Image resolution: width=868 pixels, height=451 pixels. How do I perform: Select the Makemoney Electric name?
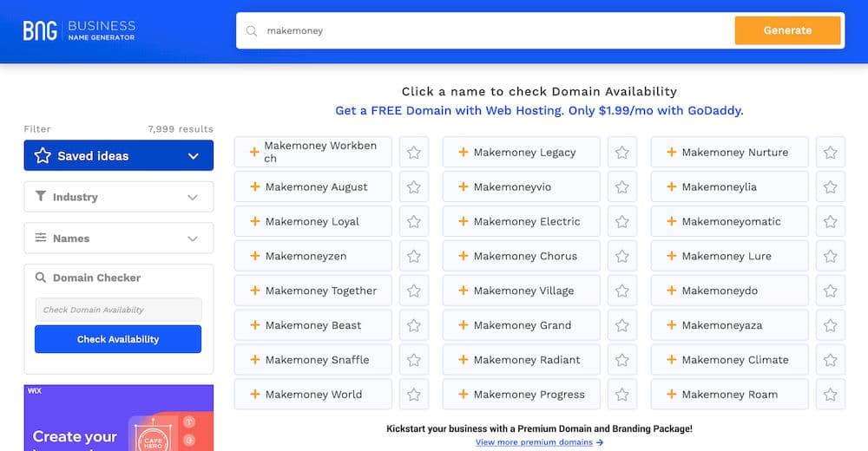pos(521,221)
